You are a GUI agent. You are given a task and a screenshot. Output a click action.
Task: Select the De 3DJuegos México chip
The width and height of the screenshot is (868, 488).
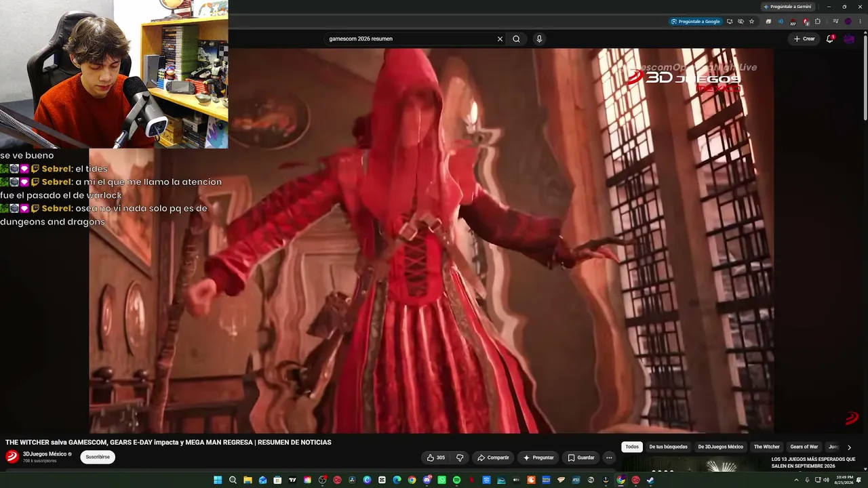tap(721, 447)
